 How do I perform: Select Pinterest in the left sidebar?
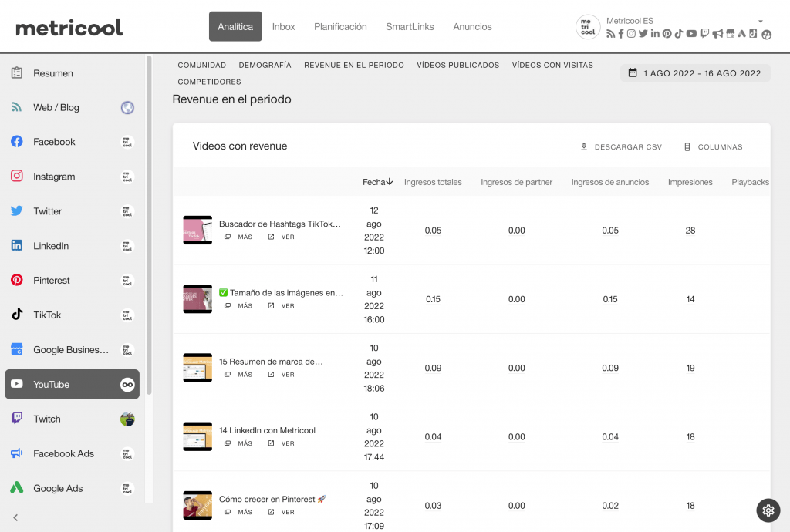click(x=72, y=281)
